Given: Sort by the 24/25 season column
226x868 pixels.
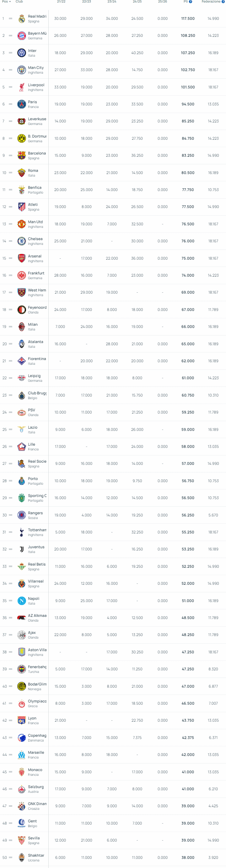Looking at the screenshot, I should point(137,2).
